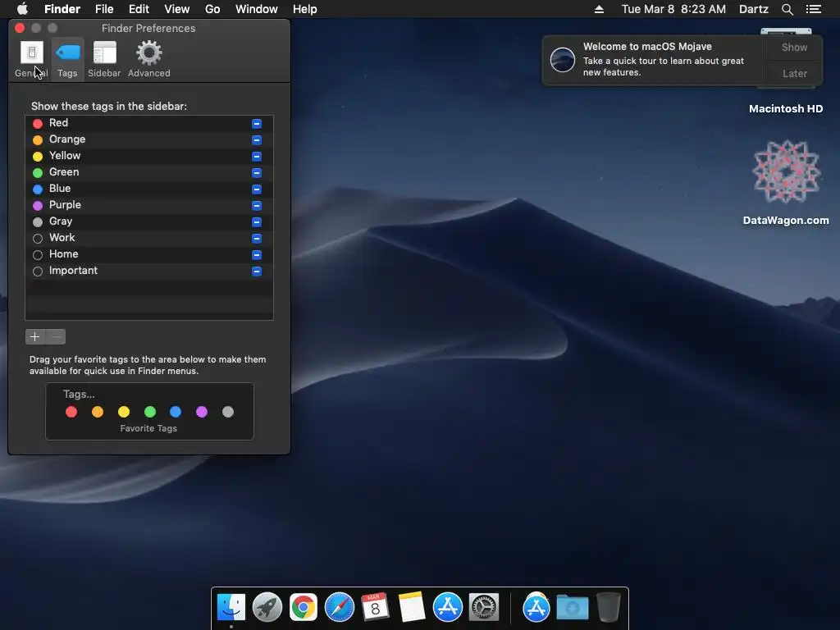Image resolution: width=840 pixels, height=630 pixels.
Task: Click green dot in Favorite Tags
Action: click(x=150, y=412)
